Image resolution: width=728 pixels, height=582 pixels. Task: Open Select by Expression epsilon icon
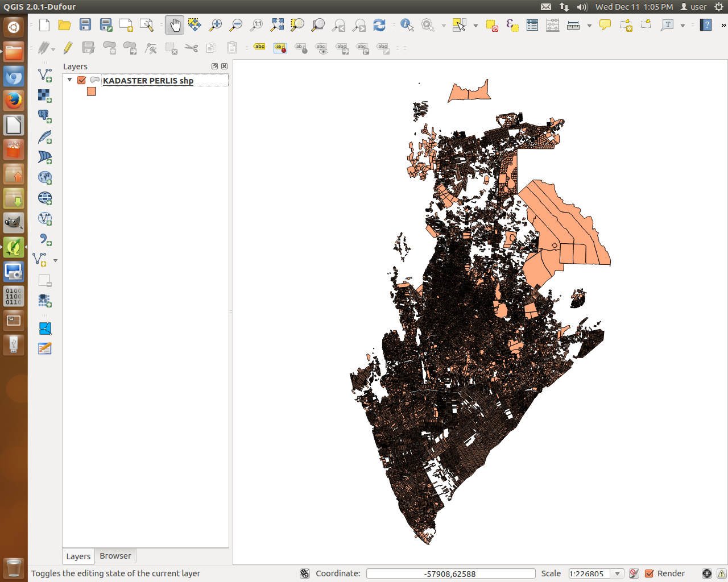[511, 25]
